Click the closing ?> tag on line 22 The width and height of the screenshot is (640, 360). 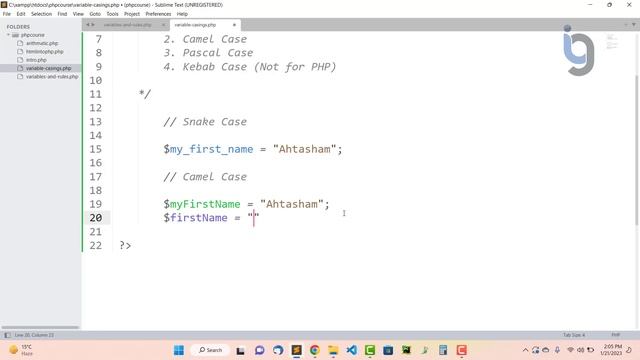125,245
